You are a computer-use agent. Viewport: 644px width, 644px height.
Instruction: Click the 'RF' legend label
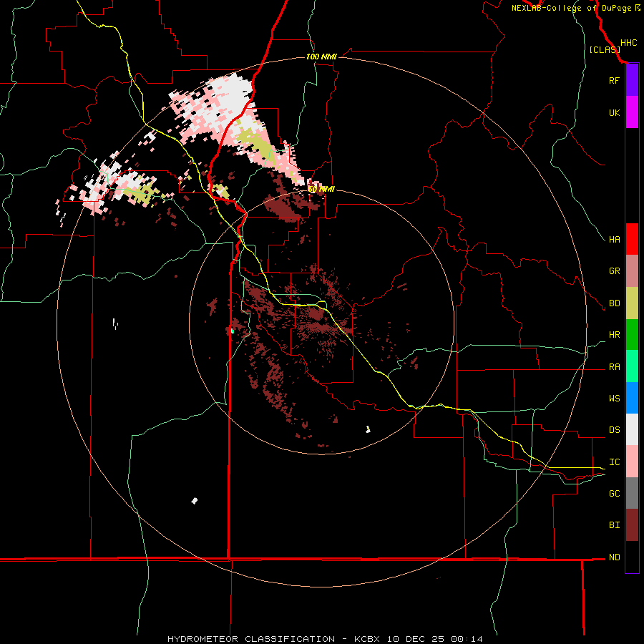tap(614, 80)
